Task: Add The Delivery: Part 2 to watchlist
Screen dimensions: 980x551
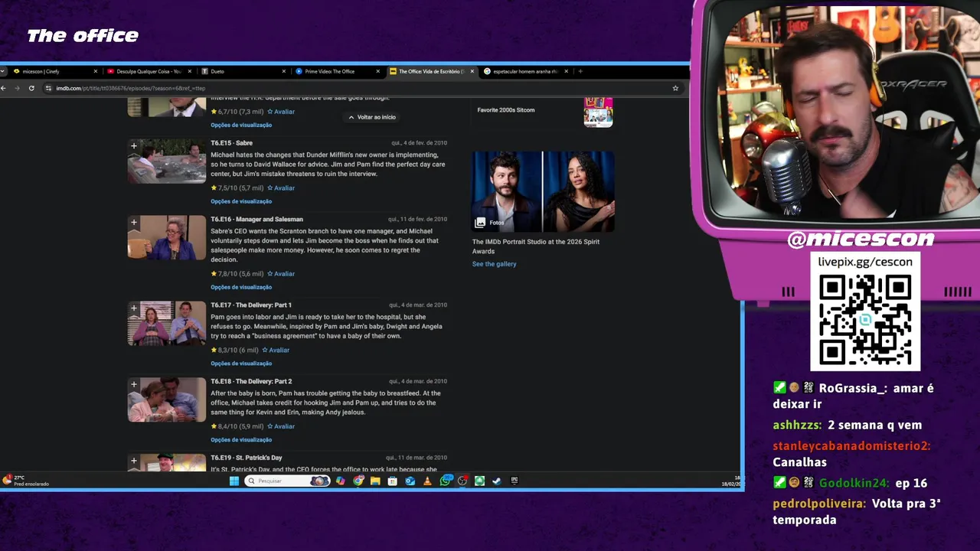Action: point(134,384)
